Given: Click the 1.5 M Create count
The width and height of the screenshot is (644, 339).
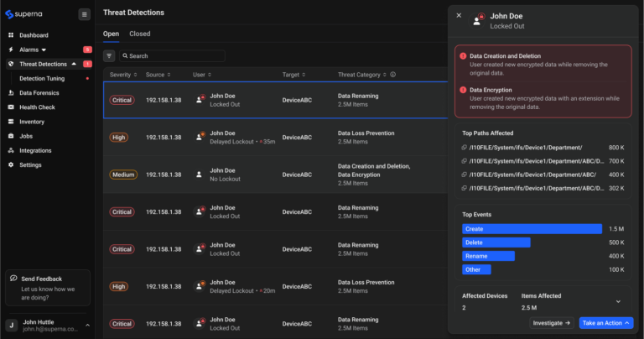Looking at the screenshot, I should [616, 229].
